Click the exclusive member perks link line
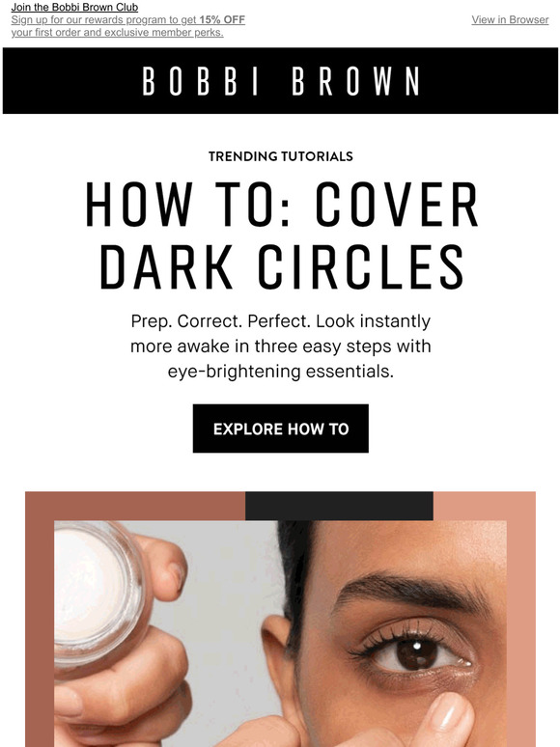Viewport: 560px width, 747px height. [x=117, y=33]
